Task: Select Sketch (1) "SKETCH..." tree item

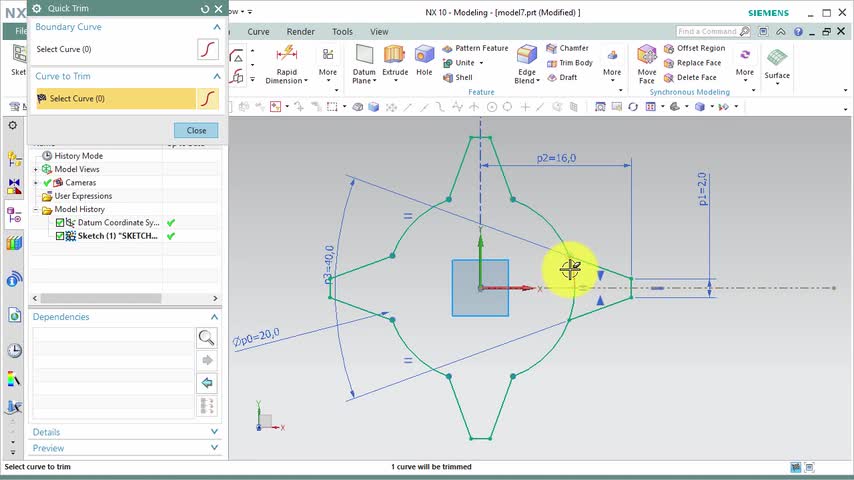Action: [117, 236]
